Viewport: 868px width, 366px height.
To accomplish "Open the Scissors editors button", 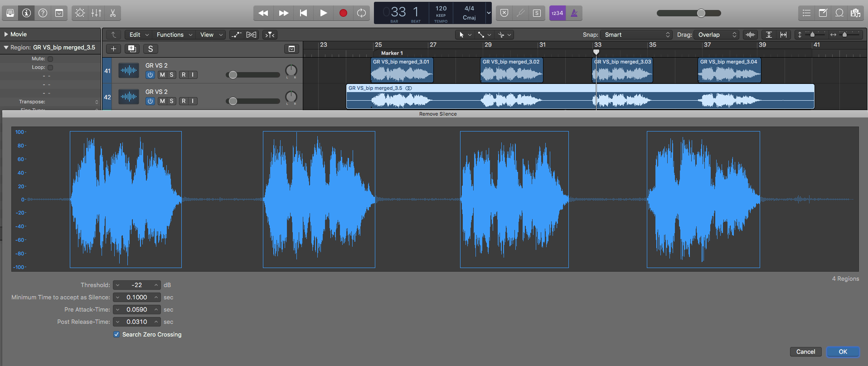I will [113, 13].
